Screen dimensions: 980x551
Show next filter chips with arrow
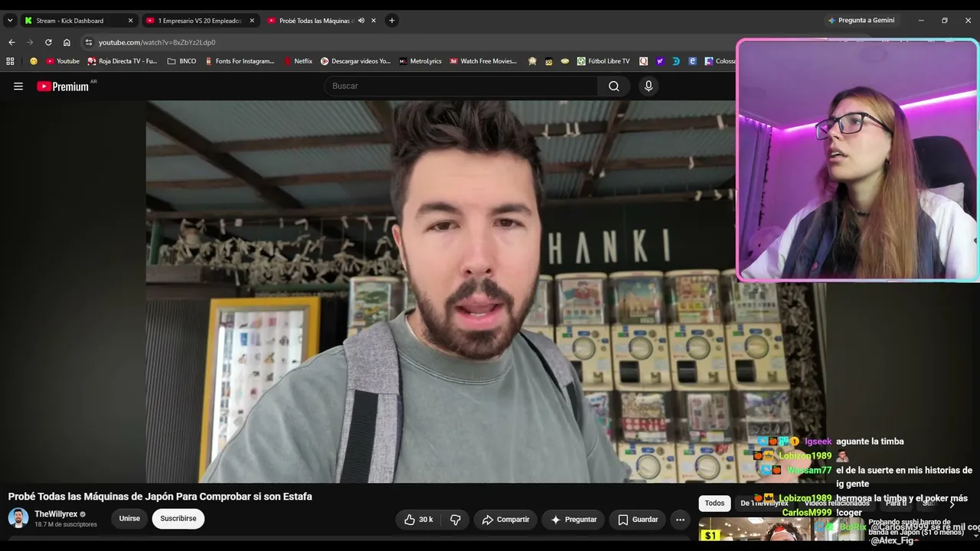(952, 504)
